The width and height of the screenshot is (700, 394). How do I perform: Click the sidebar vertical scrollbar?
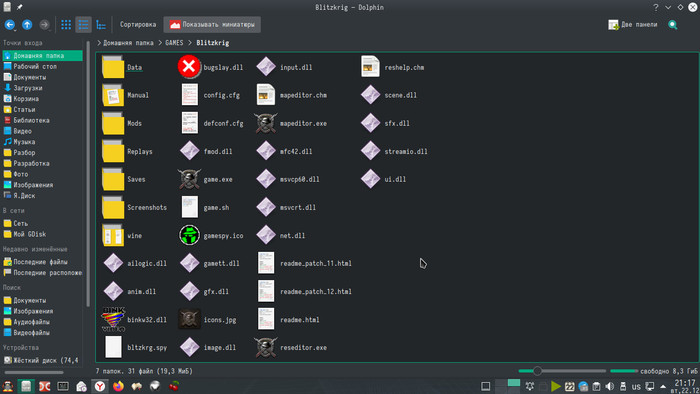88,174
